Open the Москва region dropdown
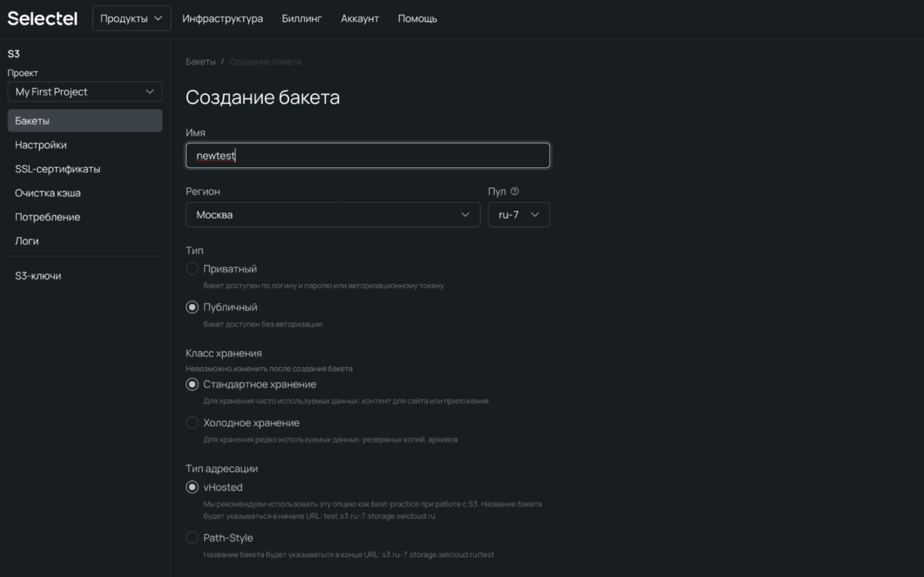The image size is (924, 577). pos(333,215)
